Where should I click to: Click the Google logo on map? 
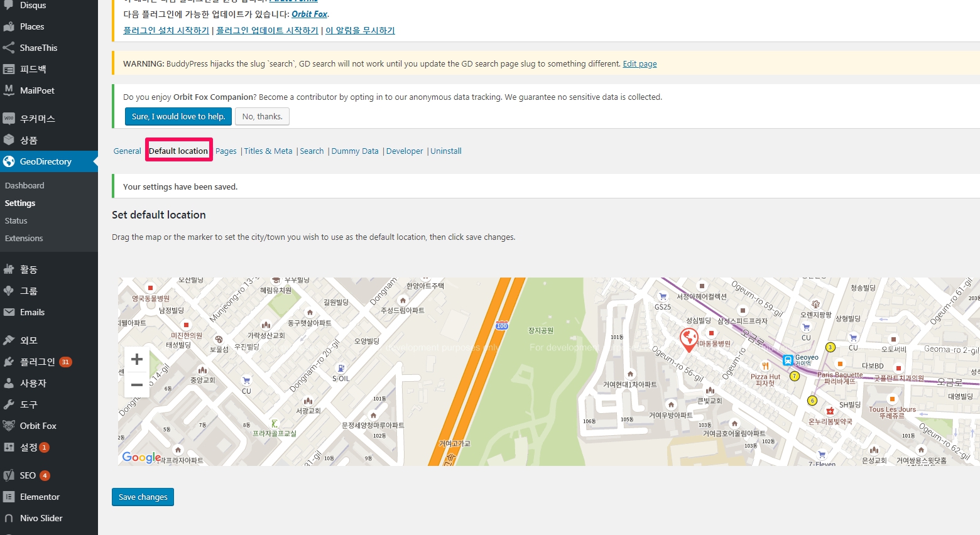coord(141,457)
